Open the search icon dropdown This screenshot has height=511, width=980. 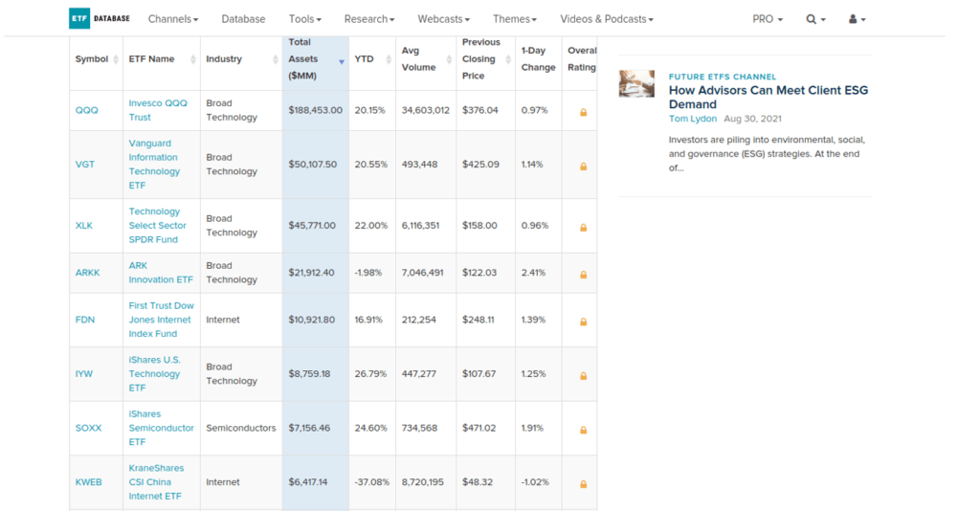tap(815, 19)
